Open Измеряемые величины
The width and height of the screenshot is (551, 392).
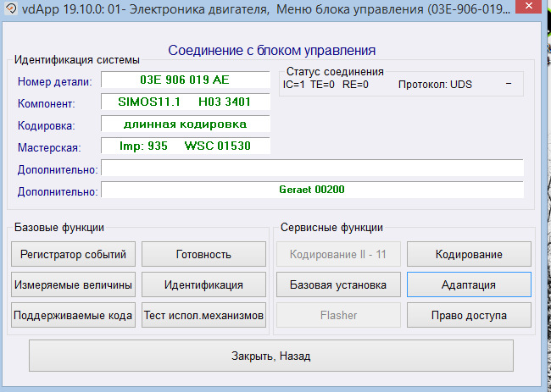click(73, 284)
